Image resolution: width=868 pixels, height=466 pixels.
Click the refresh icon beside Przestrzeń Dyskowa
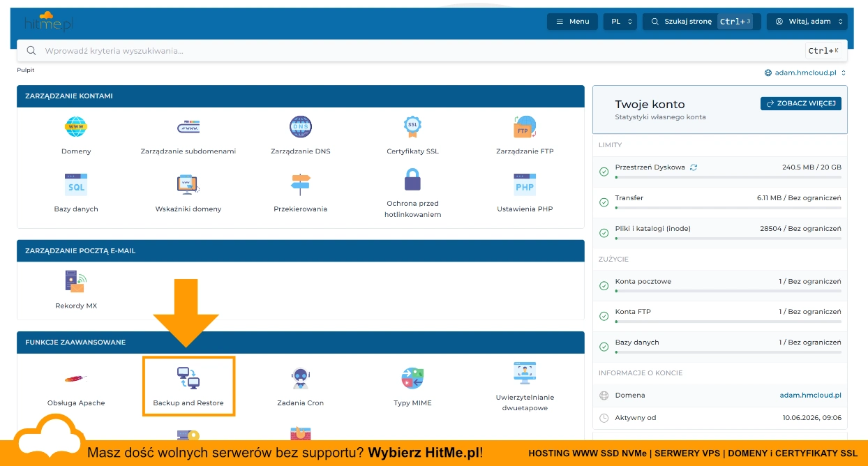694,167
